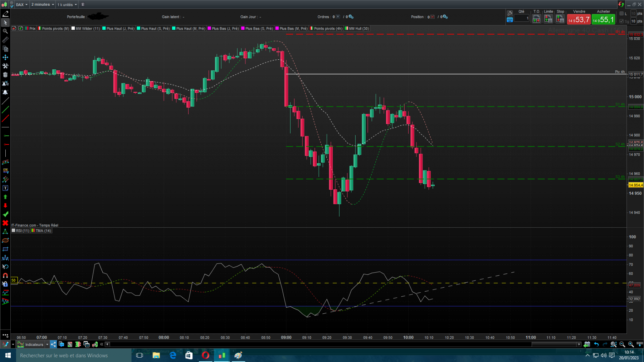Click the zoom out magnifier at bottom right
The height and width of the screenshot is (362, 644).
(622, 344)
